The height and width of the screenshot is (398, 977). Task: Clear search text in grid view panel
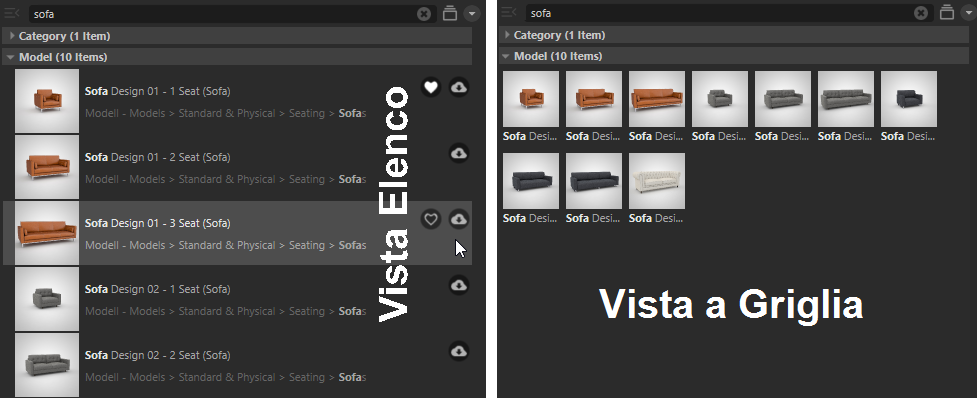click(921, 13)
